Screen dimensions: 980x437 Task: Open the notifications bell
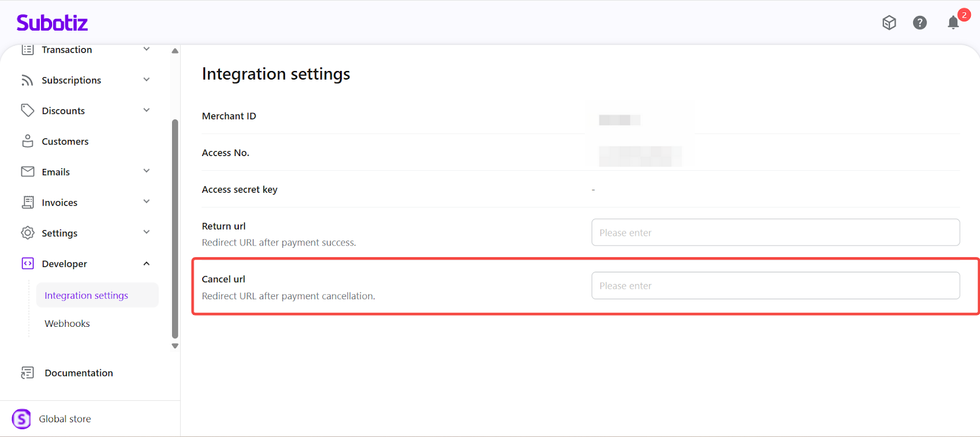pos(953,23)
